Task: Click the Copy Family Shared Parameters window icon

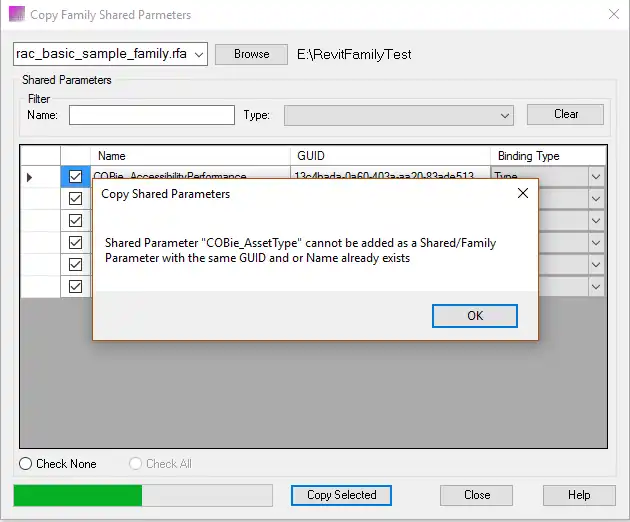Action: [16, 15]
